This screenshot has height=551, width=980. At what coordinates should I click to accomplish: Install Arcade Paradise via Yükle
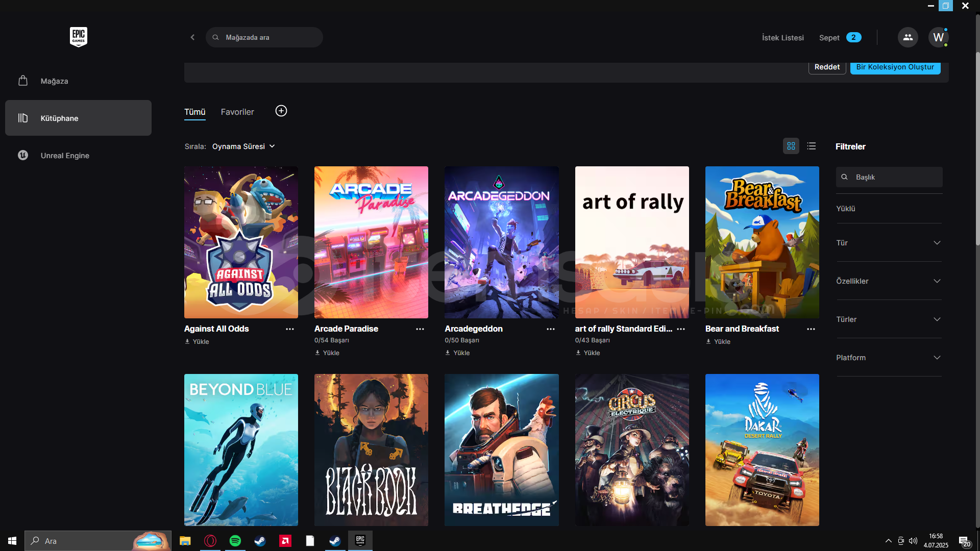coord(327,353)
